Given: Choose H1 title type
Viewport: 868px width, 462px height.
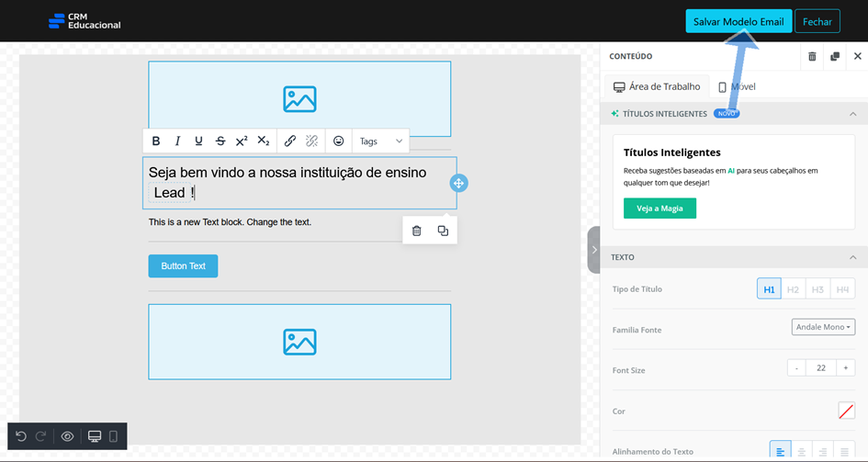Looking at the screenshot, I should [769, 288].
